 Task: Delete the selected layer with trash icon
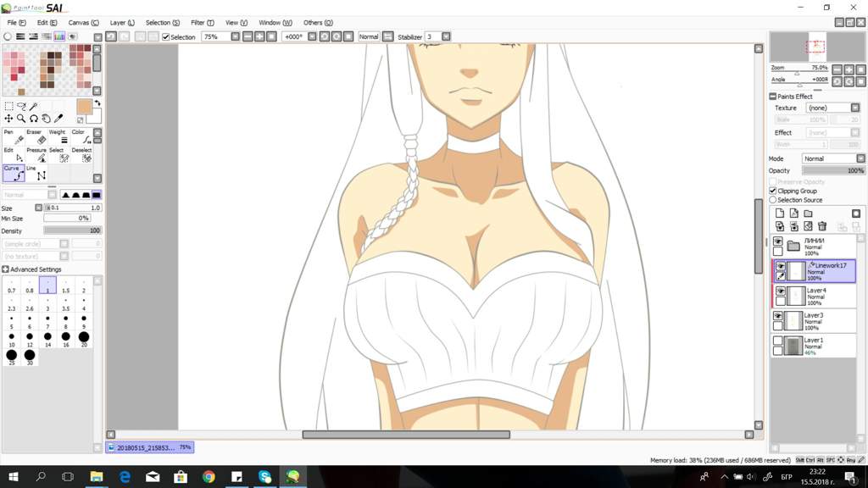coord(822,226)
